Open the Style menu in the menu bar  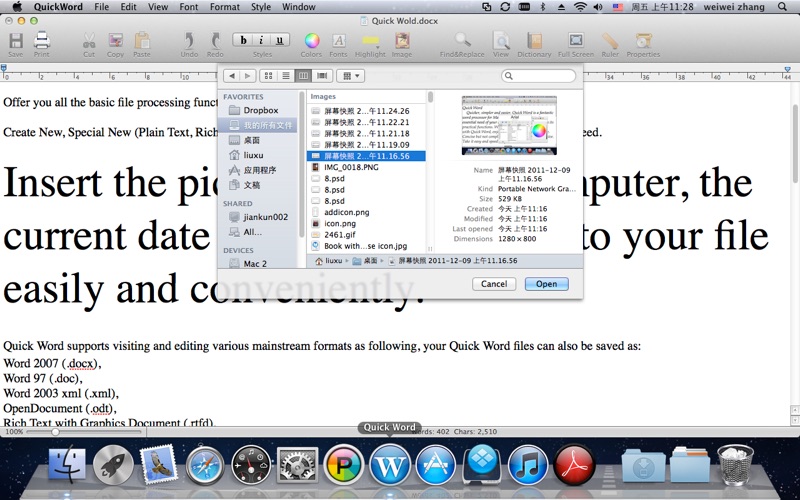(x=261, y=7)
